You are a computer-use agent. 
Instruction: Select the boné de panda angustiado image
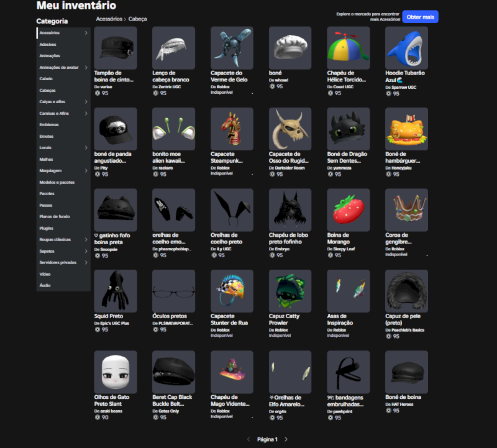116,129
